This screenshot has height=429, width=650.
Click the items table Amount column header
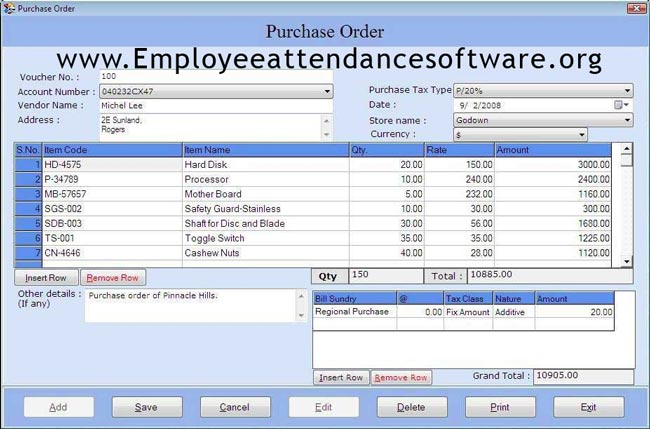[553, 150]
